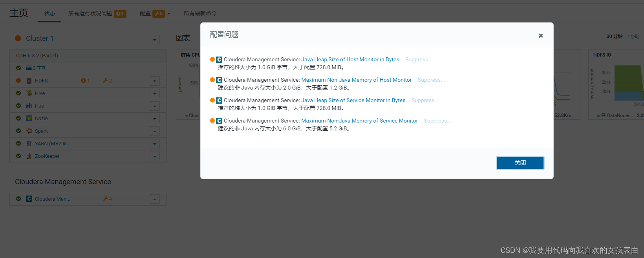Click the HDFS orange status dot

click(x=18, y=81)
